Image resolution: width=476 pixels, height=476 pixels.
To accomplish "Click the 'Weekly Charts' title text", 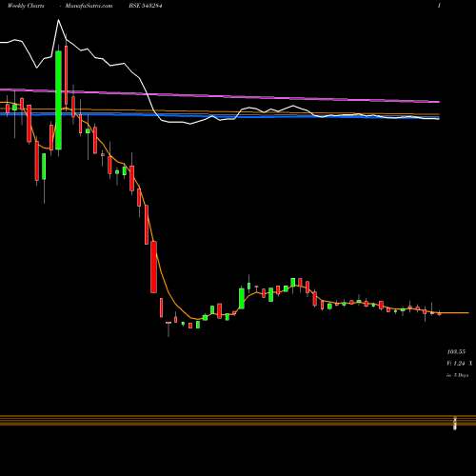I will tap(26, 6).
